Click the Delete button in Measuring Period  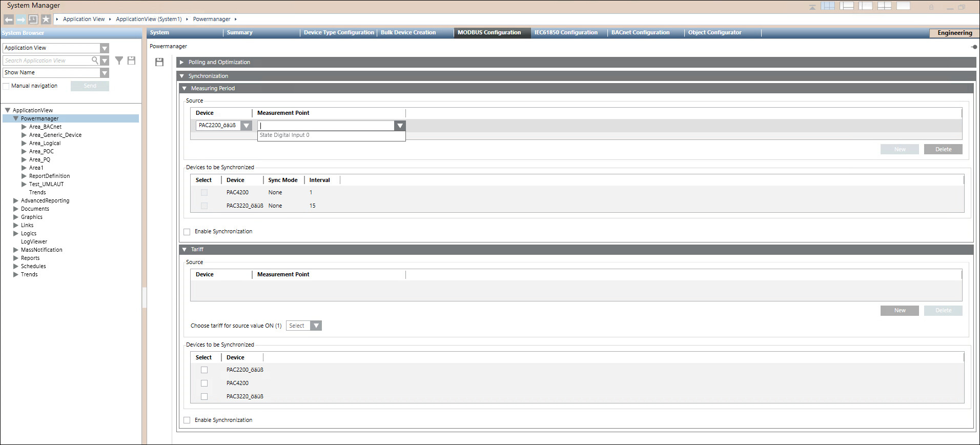[943, 149]
